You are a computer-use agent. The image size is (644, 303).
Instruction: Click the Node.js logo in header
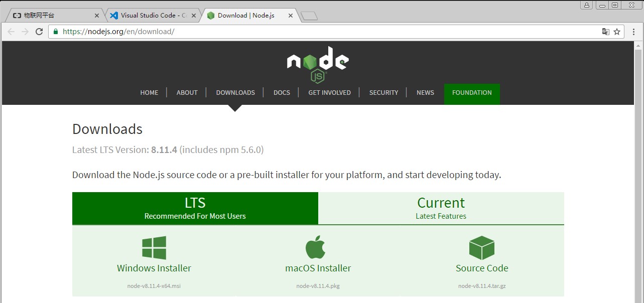pyautogui.click(x=318, y=64)
